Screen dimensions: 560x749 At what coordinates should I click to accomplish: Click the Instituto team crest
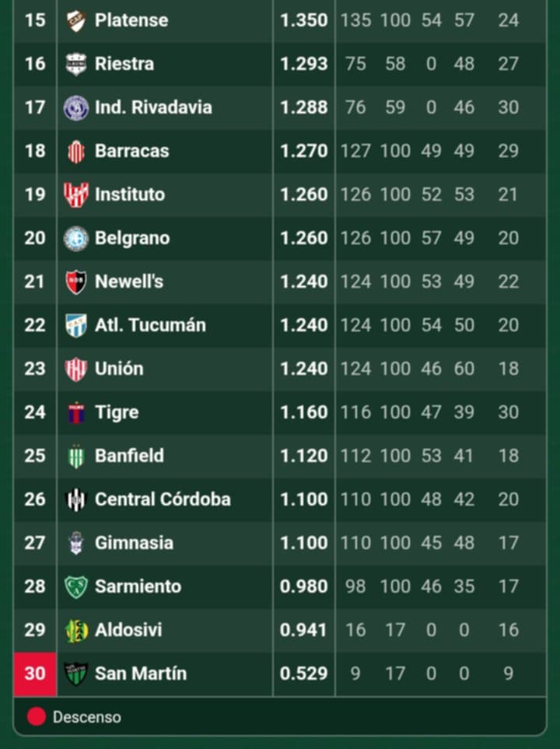[75, 194]
